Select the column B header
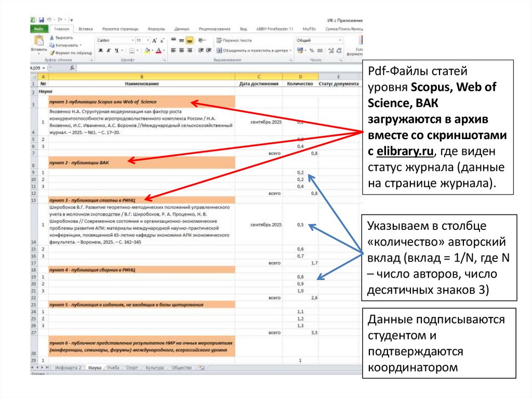Viewport: 532px width, 398px height. click(x=141, y=77)
